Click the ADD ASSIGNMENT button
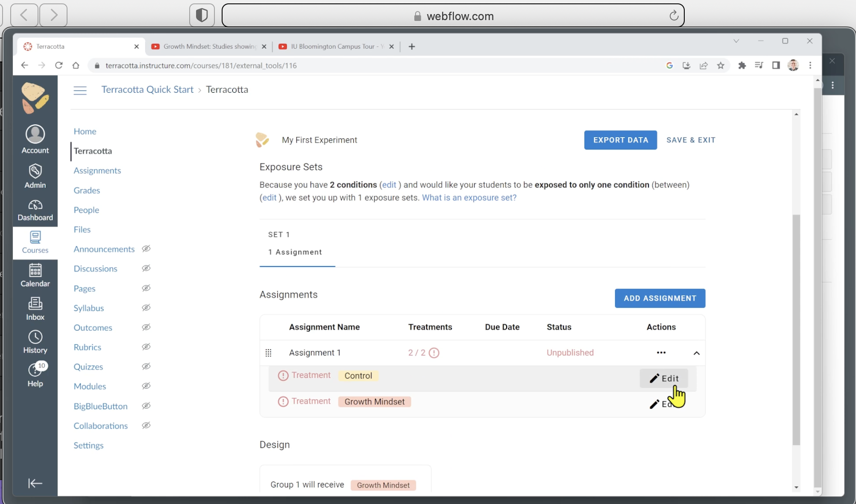856x504 pixels. pos(660,298)
